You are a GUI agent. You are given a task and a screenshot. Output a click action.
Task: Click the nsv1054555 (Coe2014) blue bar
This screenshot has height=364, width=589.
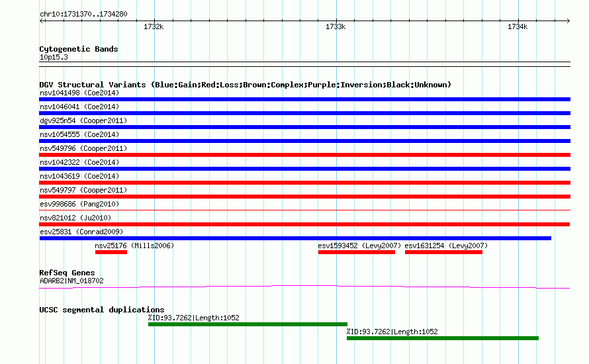pyautogui.click(x=304, y=141)
